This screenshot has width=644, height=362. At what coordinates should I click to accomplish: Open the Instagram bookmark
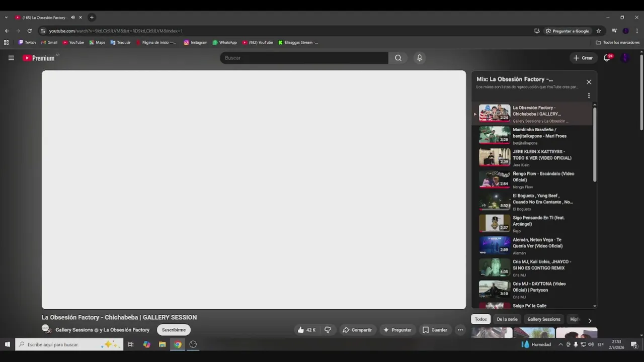196,42
